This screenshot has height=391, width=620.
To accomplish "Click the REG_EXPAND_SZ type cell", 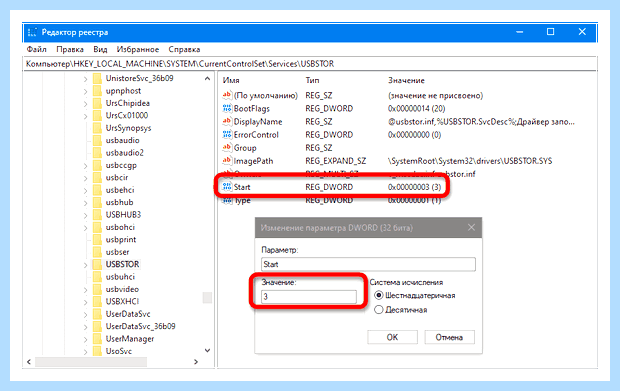I will point(336,161).
